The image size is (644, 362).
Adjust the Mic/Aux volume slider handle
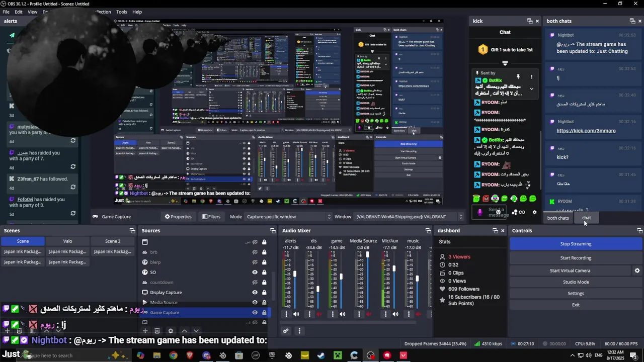tap(394, 268)
